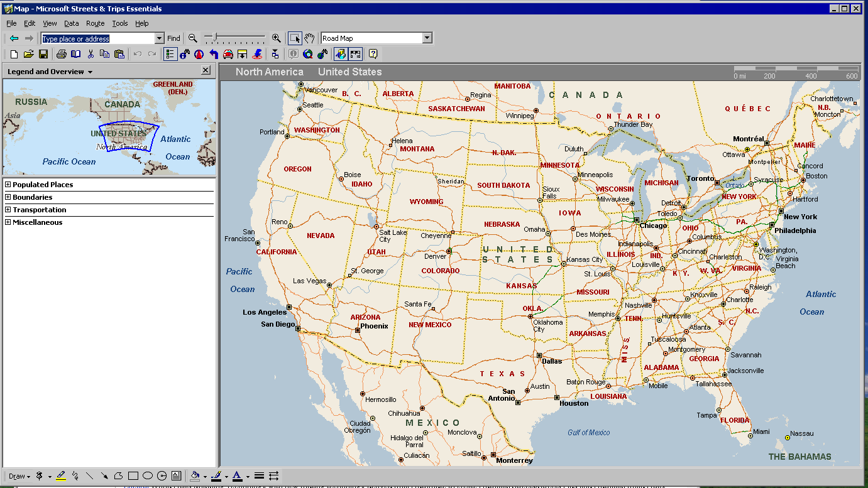Viewport: 868px width, 488px height.
Task: Select the Oval drawing tool
Action: [148, 476]
